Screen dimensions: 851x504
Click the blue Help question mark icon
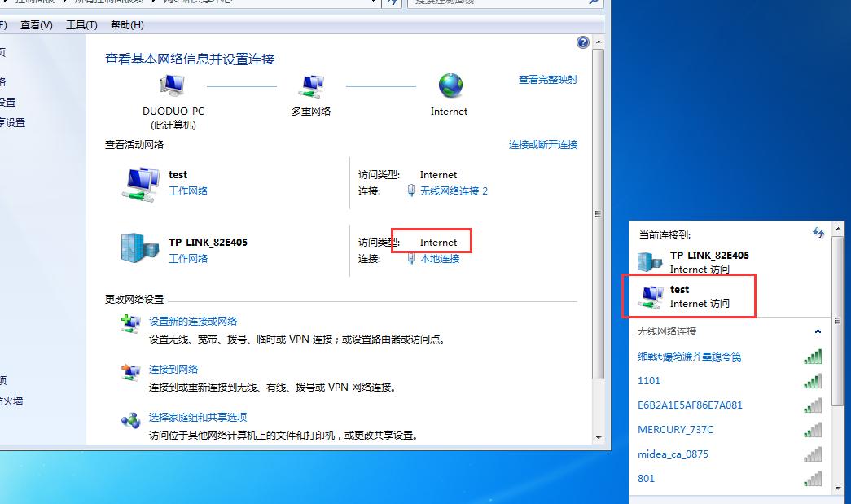click(x=583, y=42)
